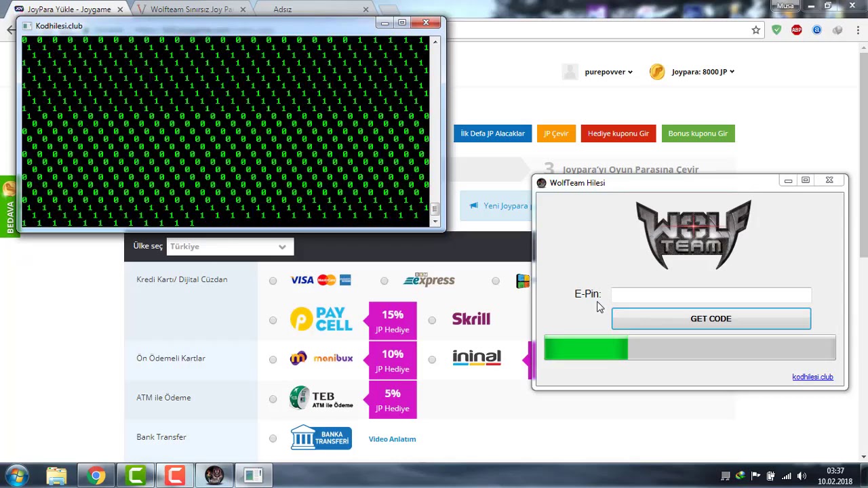The height and width of the screenshot is (488, 868).
Task: Open the WolfTeam Hilesi taskbar icon
Action: [214, 476]
